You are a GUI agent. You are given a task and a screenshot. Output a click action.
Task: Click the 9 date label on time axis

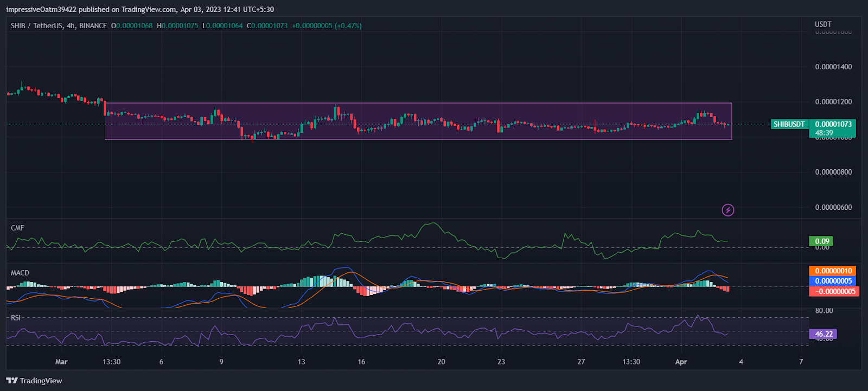point(221,362)
